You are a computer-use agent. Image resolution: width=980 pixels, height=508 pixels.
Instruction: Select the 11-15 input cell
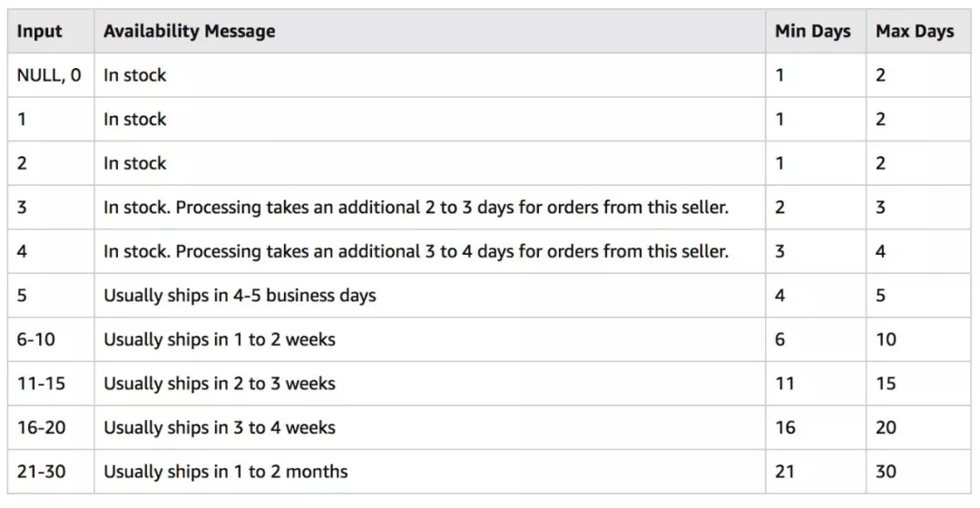click(x=41, y=384)
